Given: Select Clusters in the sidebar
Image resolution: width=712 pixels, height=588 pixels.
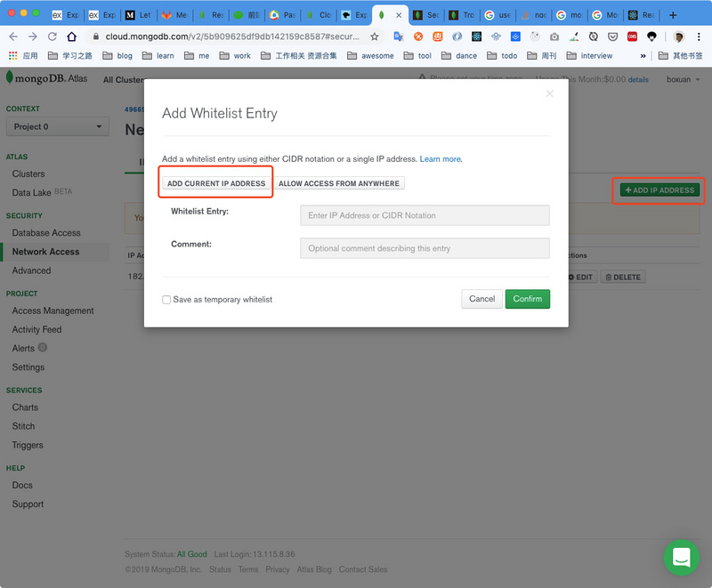Looking at the screenshot, I should point(28,173).
